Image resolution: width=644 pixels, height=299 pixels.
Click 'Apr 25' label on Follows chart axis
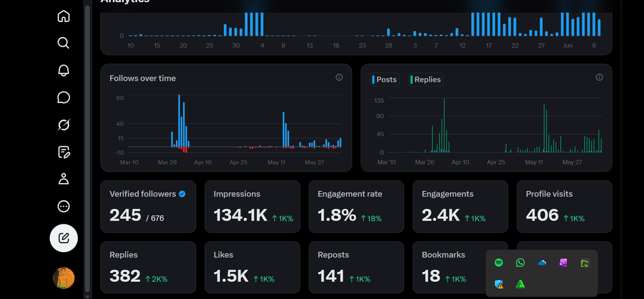[238, 162]
